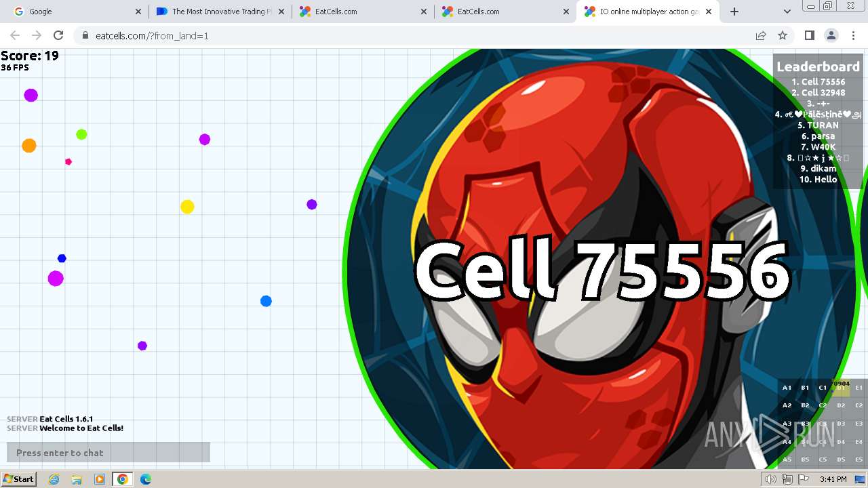
Task: Go back using browser back arrow
Action: point(15,35)
